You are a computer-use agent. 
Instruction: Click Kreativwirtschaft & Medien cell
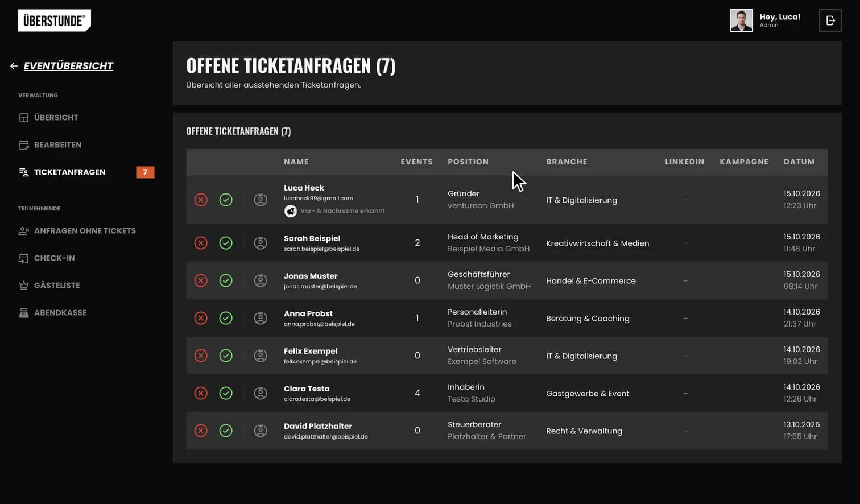[x=597, y=243]
